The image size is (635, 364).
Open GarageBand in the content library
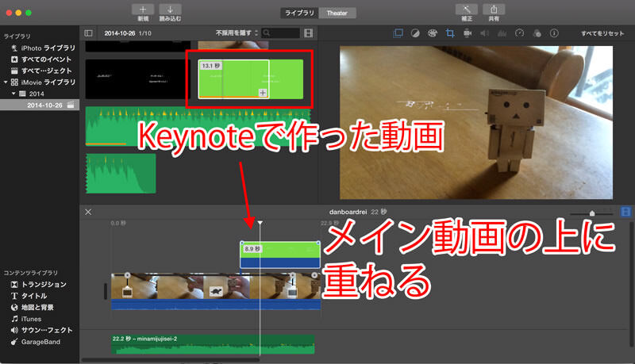(x=36, y=342)
